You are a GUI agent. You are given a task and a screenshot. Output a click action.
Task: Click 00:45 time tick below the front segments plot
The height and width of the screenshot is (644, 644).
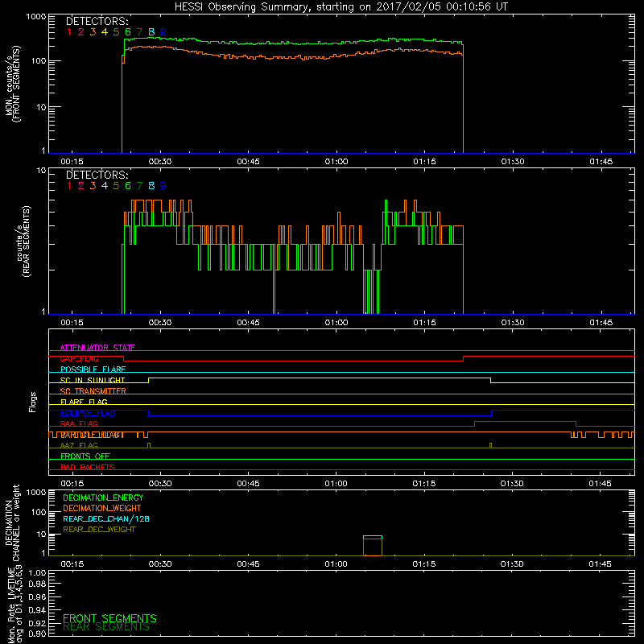(248, 162)
